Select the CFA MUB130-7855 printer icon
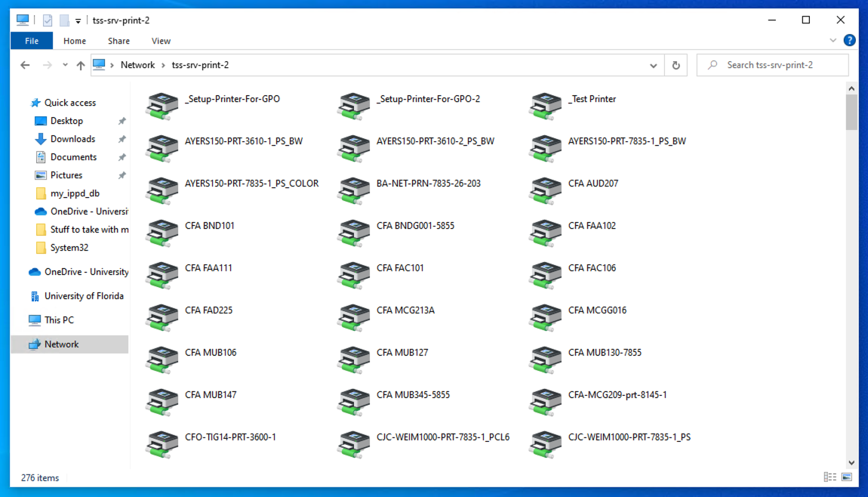 545,359
